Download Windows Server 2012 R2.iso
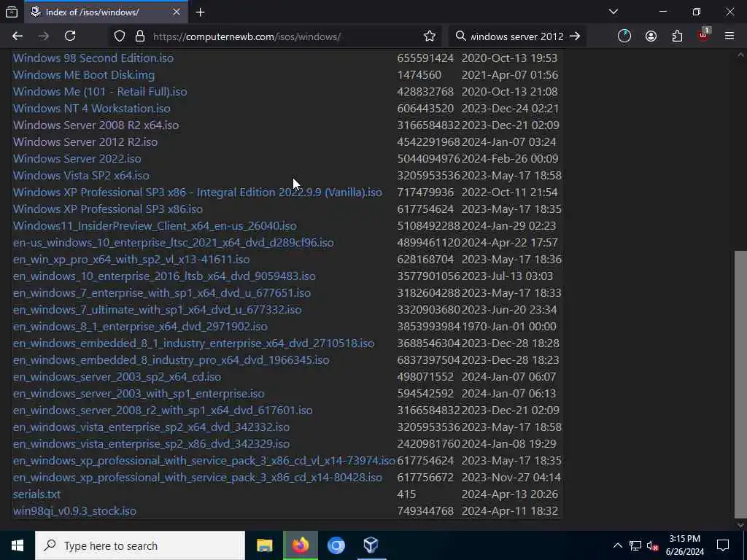 click(x=85, y=142)
